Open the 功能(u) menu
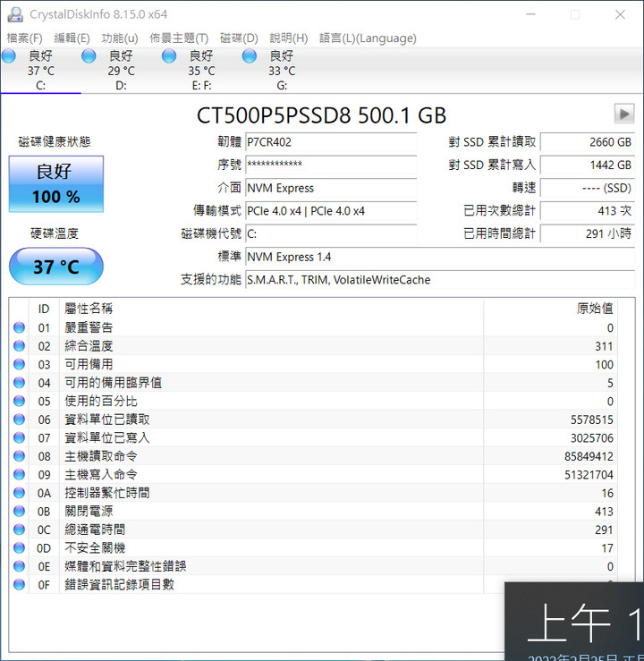Viewport: 644px width, 661px height. tap(120, 38)
